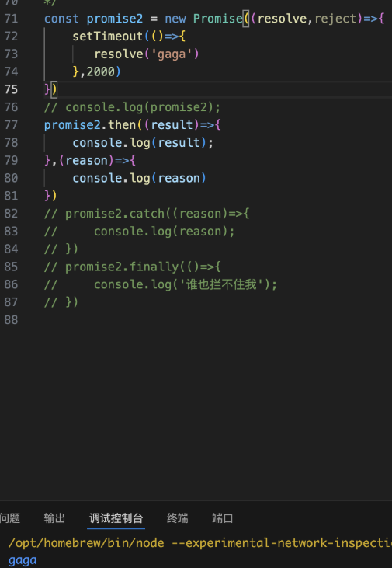
Task: Click 'const promise2' declaration text
Action: [93, 19]
